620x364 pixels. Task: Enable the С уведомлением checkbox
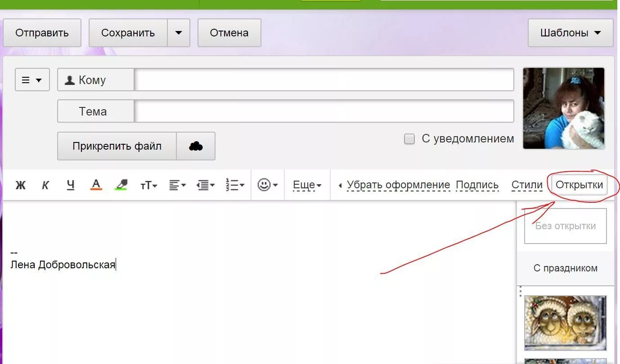click(409, 139)
